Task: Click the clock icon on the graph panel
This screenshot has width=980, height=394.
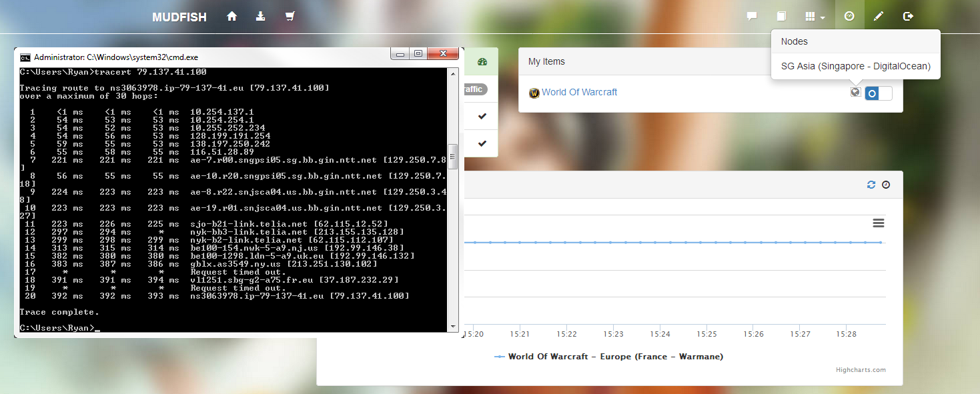Action: point(886,185)
